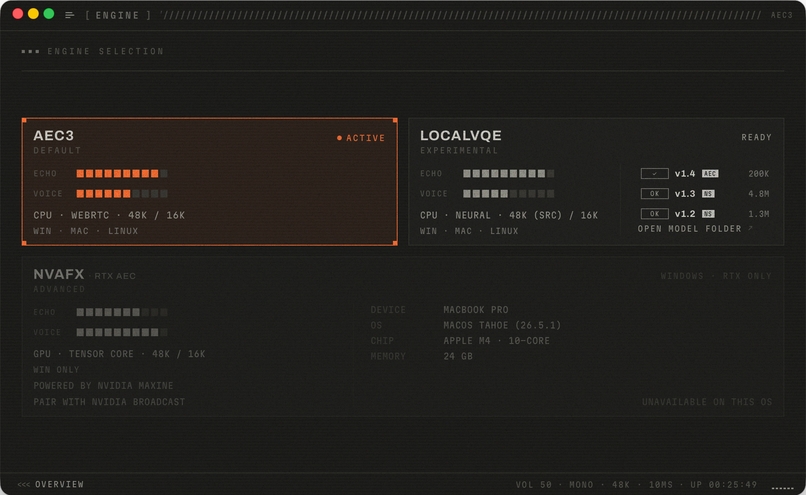
Task: Click the MACBOOK PRO device value
Action: (476, 310)
